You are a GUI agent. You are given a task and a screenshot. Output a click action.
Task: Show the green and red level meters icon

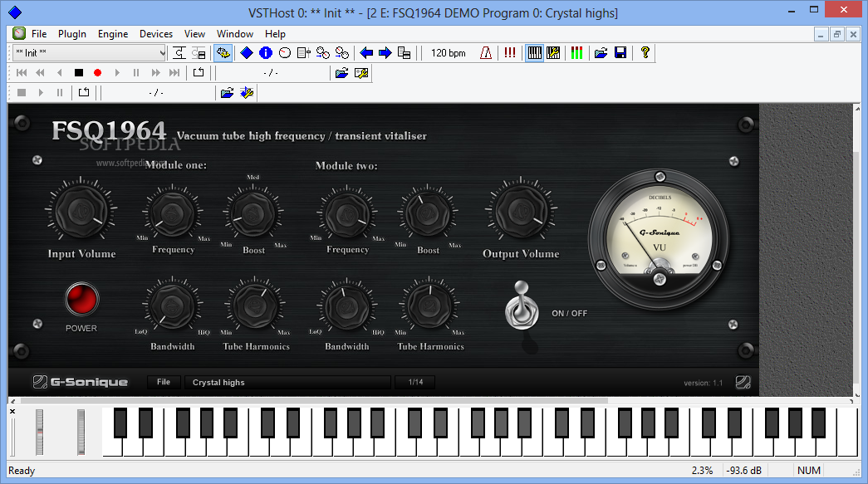click(576, 53)
